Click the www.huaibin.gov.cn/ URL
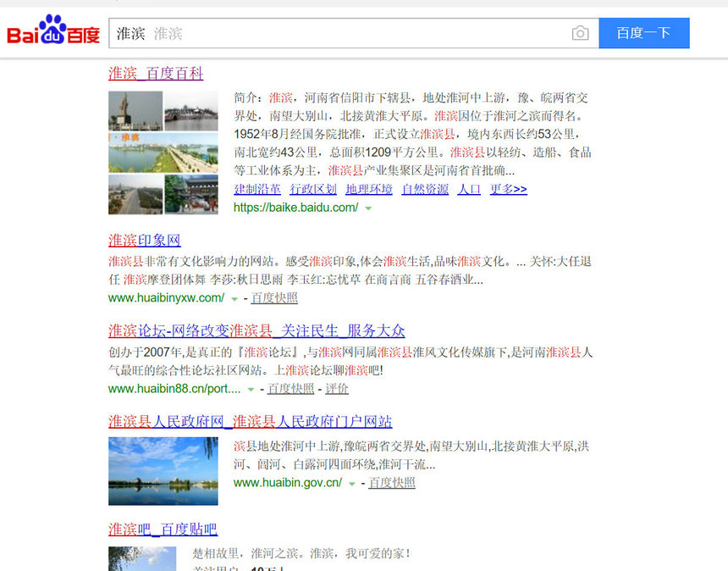Screen dimensions: 728x571 pyautogui.click(x=288, y=483)
